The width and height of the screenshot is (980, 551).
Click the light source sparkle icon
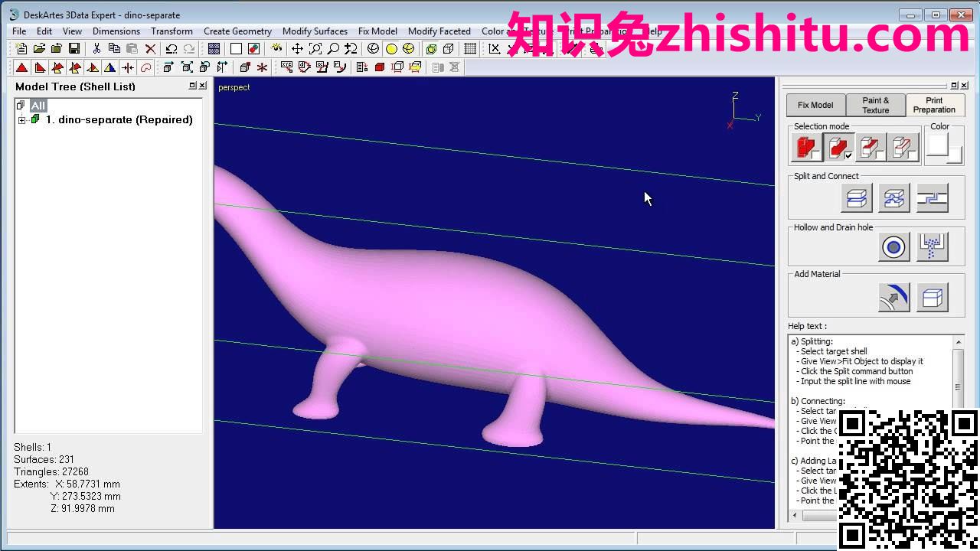(277, 48)
